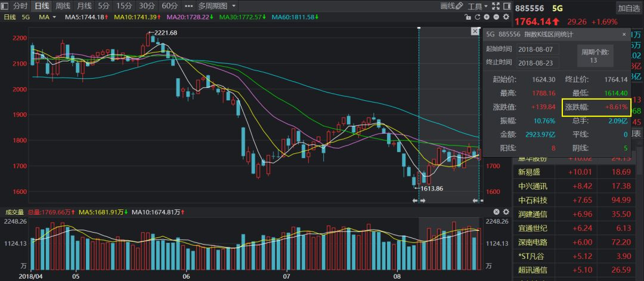Open chart settings gear icon
The height and width of the screenshot is (281, 644).
[506, 17]
